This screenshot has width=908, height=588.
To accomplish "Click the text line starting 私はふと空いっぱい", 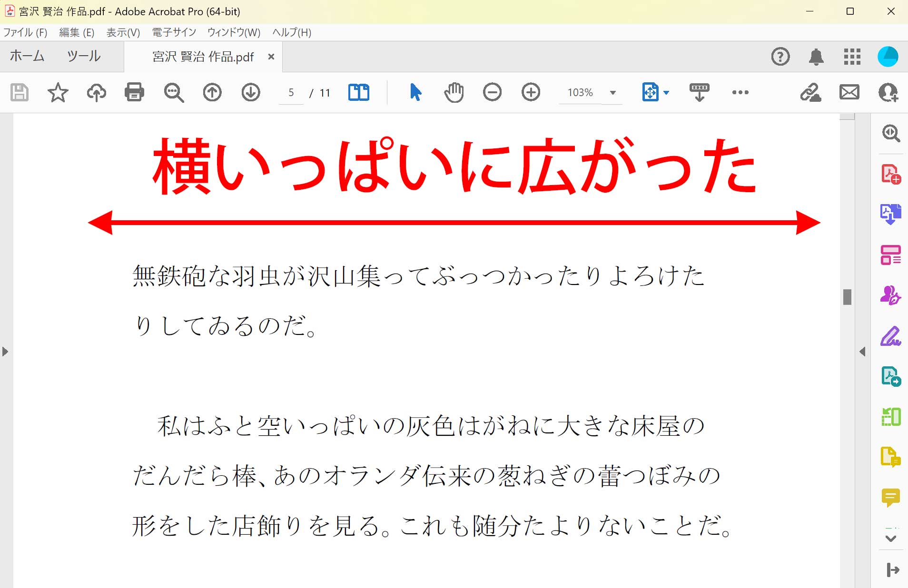I will click(x=431, y=426).
